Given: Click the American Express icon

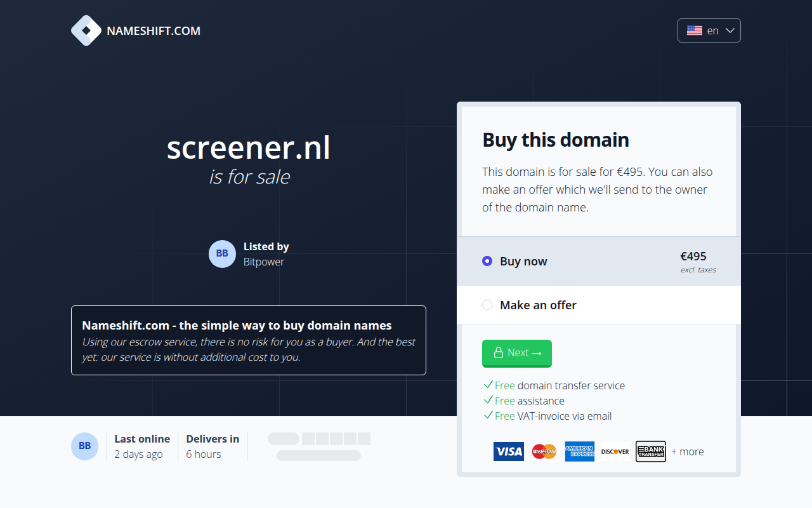Looking at the screenshot, I should coord(580,451).
